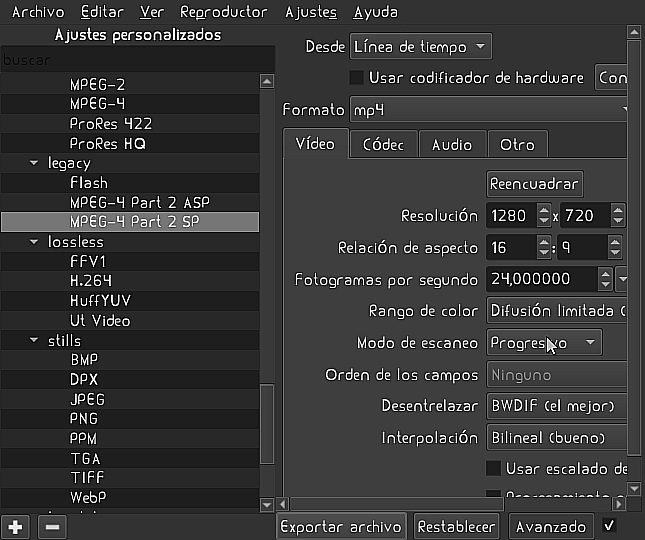The width and height of the screenshot is (645, 540).
Task: Increase resolution width with up arrow
Action: click(x=539, y=210)
